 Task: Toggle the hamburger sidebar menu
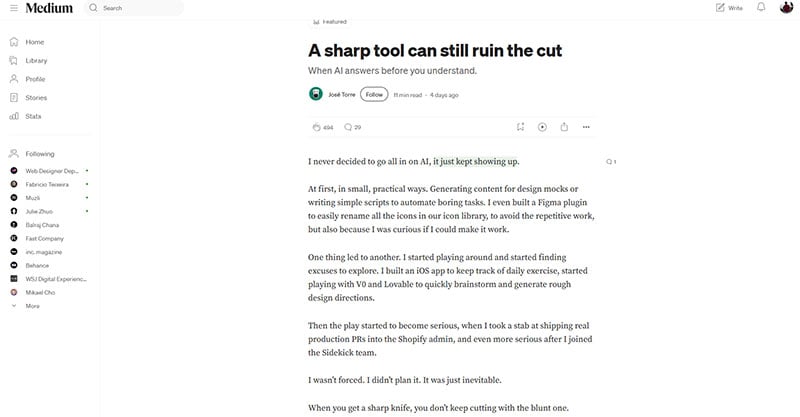(x=13, y=8)
